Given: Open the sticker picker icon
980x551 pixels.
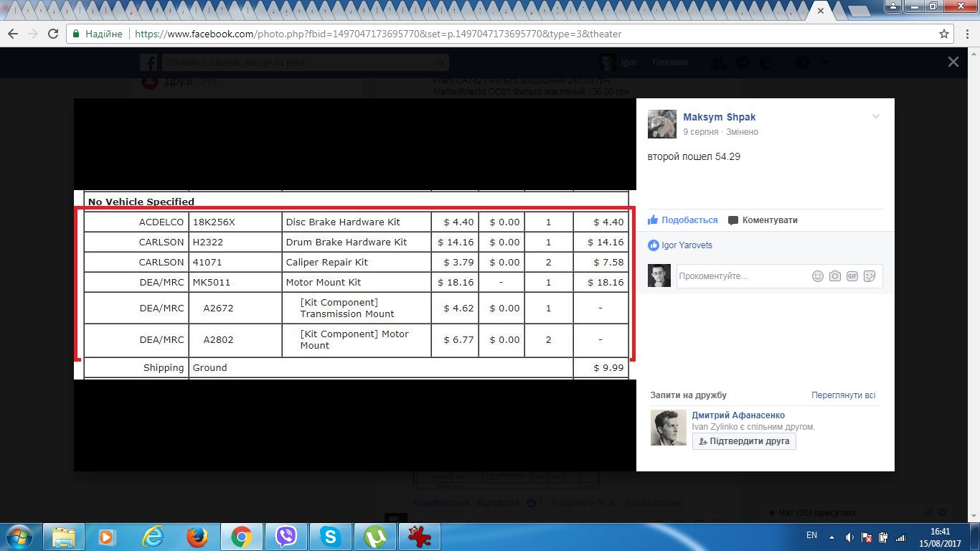Looking at the screenshot, I should (870, 276).
